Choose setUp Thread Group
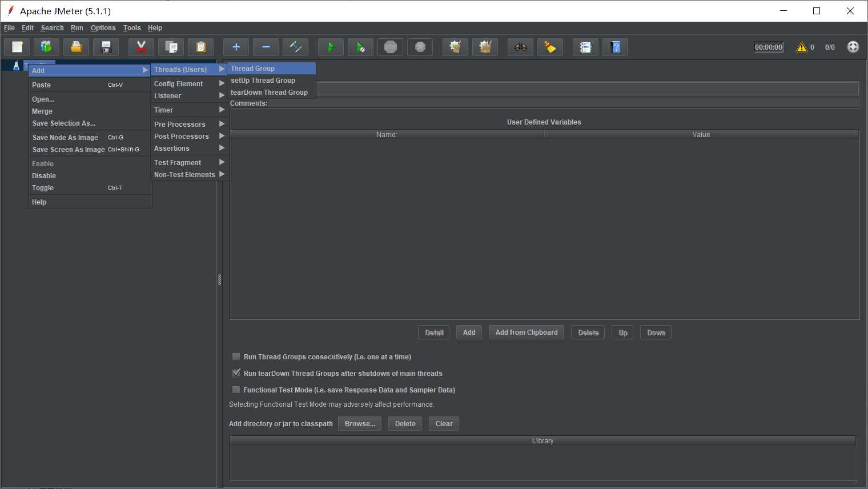 271,80
